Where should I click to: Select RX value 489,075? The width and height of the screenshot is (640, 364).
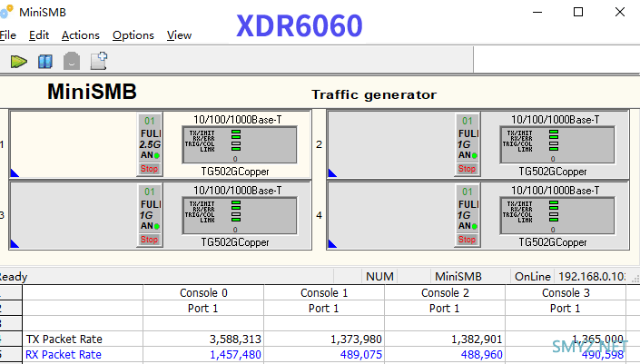361,355
